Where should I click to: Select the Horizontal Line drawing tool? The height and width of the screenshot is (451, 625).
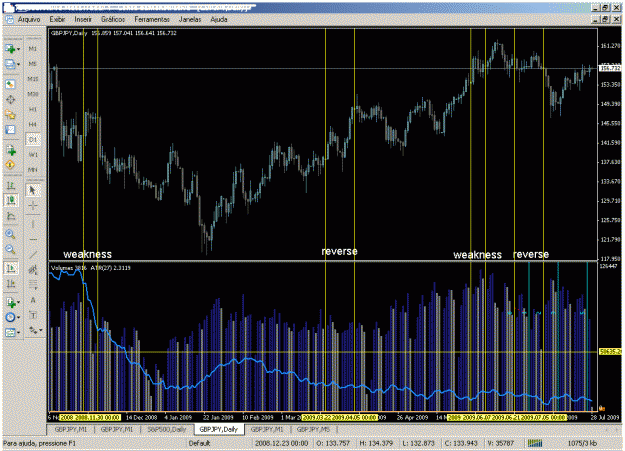point(33,240)
